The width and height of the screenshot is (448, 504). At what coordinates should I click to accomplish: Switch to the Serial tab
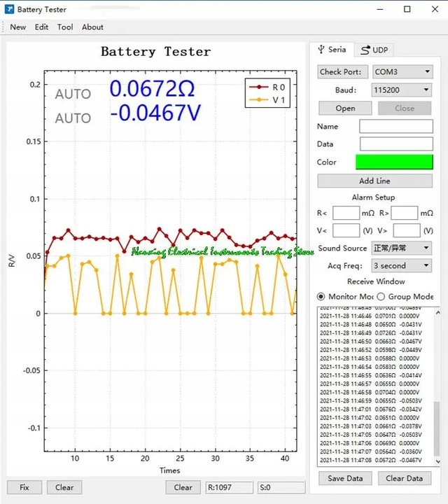coord(332,50)
